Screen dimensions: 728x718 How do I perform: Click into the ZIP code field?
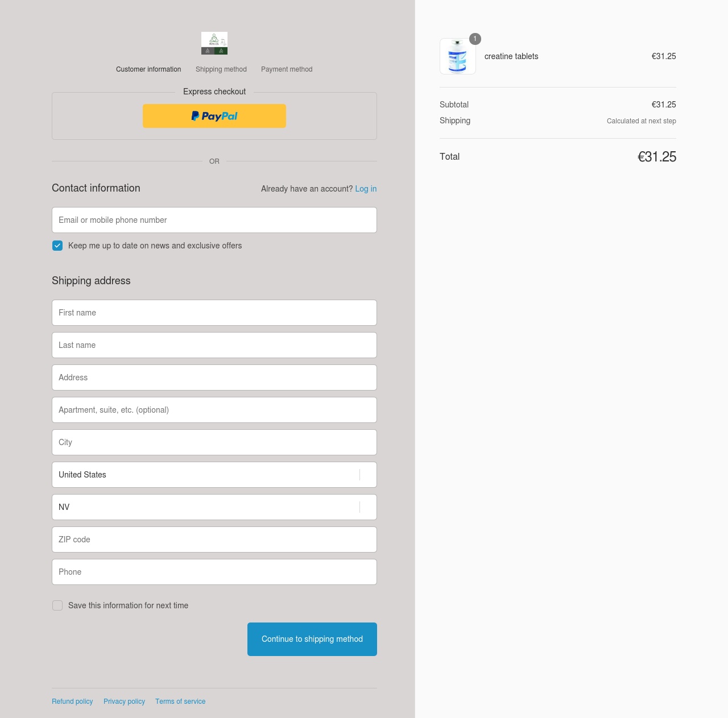[214, 539]
